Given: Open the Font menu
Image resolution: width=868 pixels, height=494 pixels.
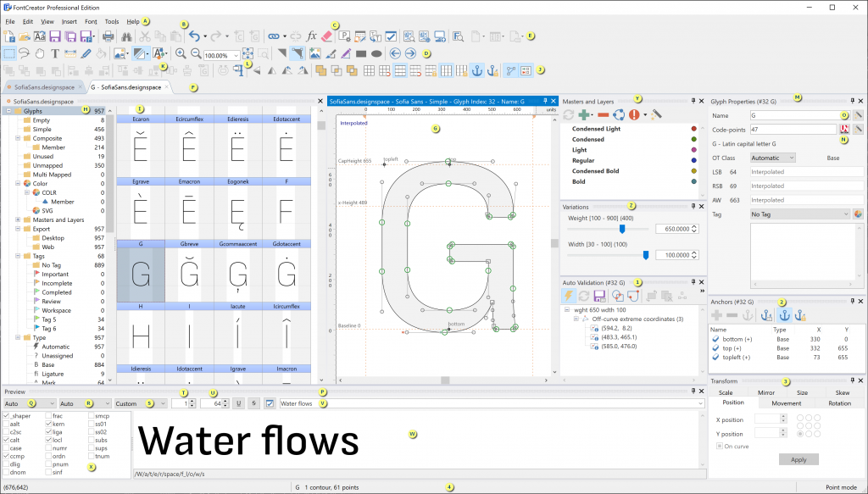Looking at the screenshot, I should (x=91, y=21).
